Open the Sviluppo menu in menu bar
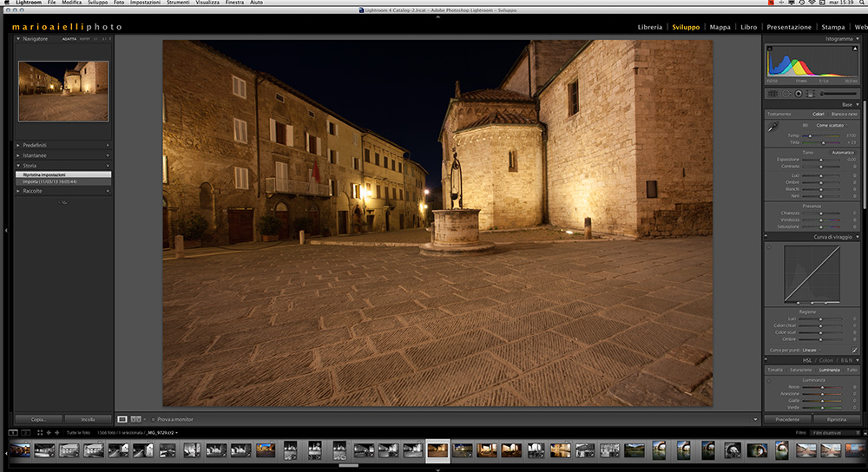868x472 pixels. [x=97, y=3]
